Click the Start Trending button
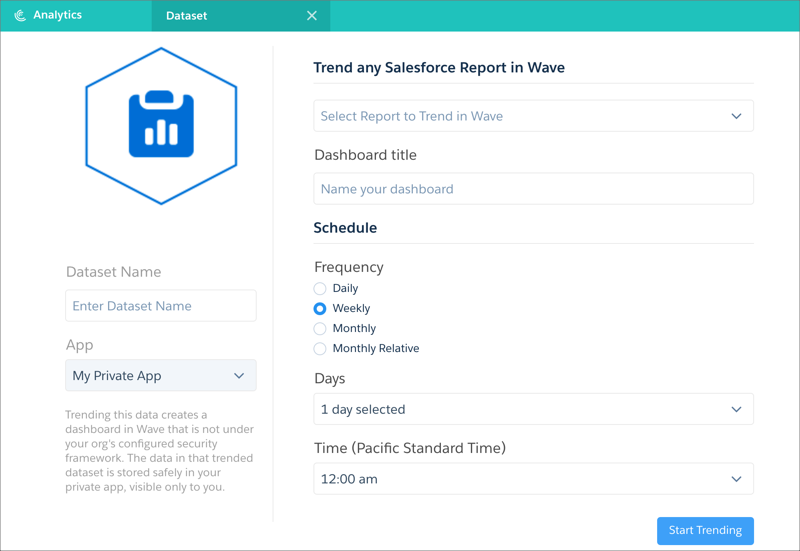 click(x=705, y=531)
